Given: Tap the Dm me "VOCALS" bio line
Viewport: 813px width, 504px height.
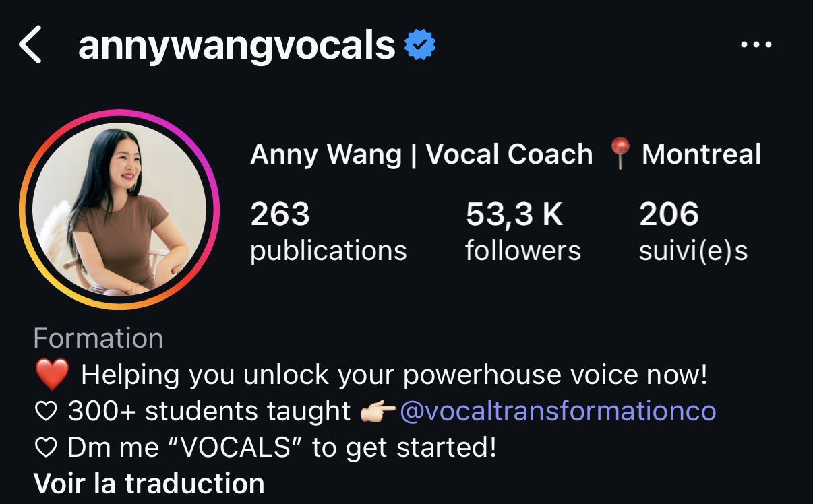Looking at the screenshot, I should coord(282,448).
